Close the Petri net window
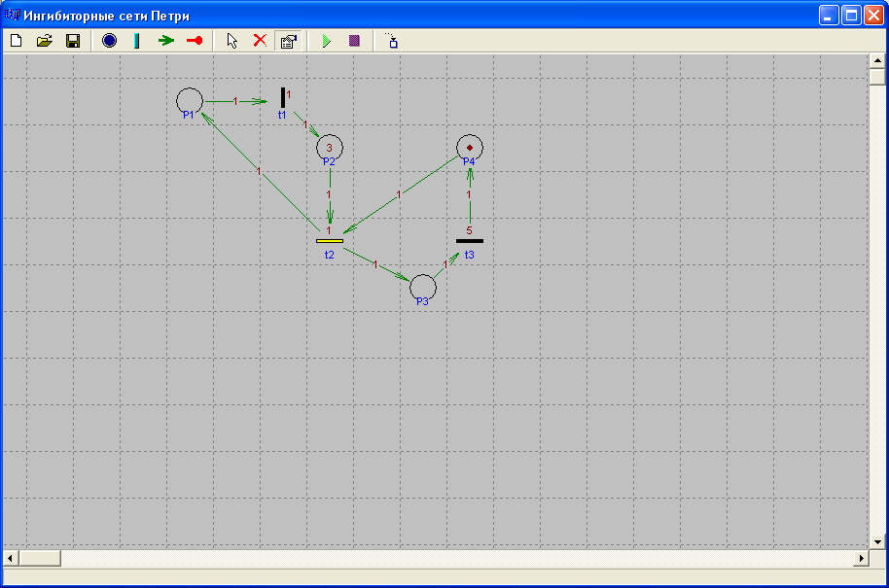 click(x=873, y=16)
